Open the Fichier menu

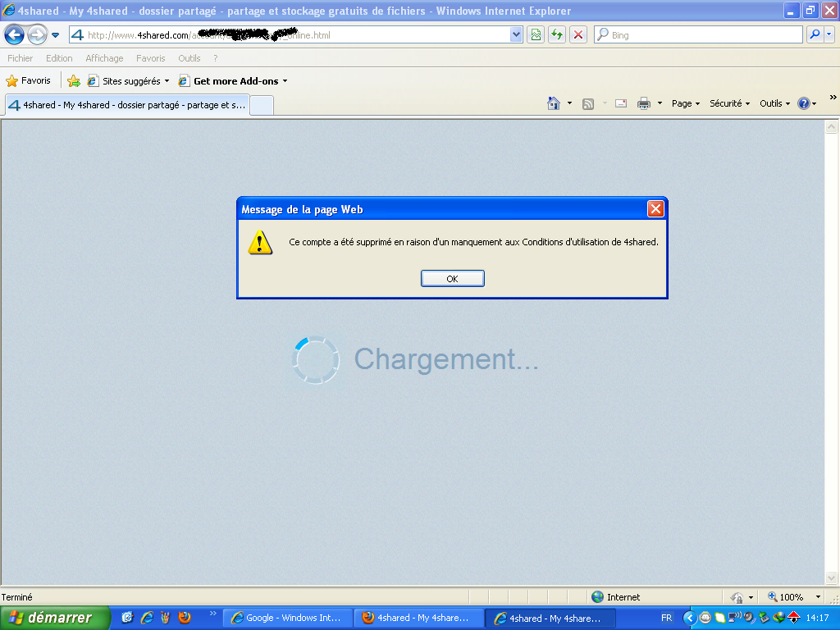[x=20, y=58]
